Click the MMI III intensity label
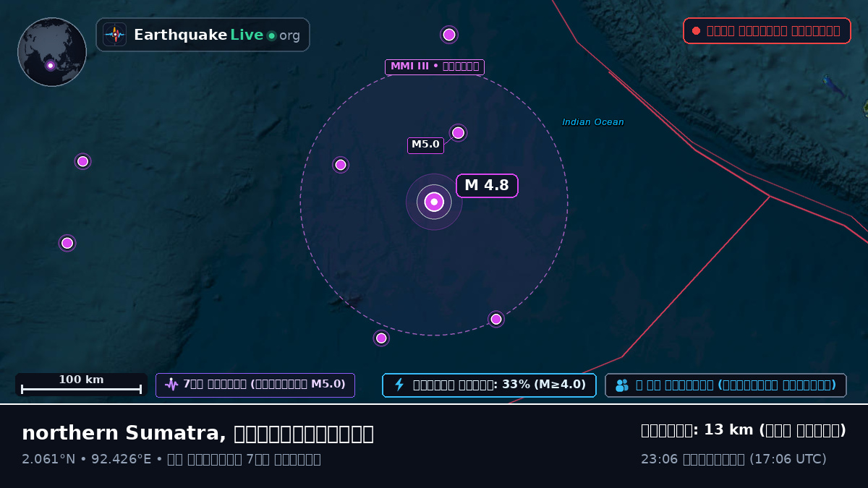 pos(435,67)
